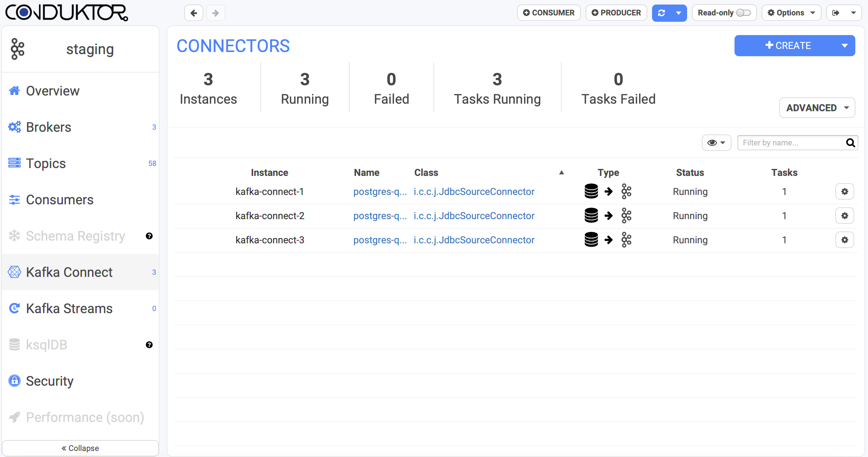
Task: Open settings gear for kafka-connect-1 row
Action: [x=844, y=192]
